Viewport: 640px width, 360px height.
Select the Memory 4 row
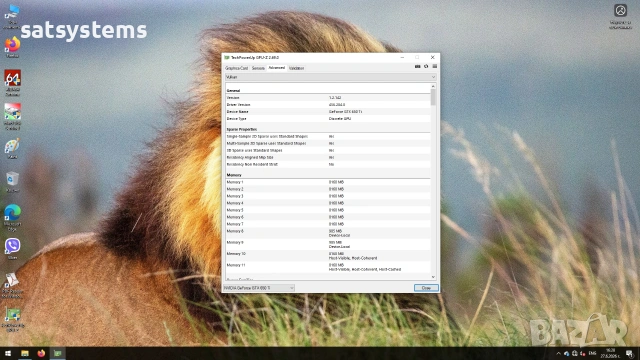(x=328, y=203)
